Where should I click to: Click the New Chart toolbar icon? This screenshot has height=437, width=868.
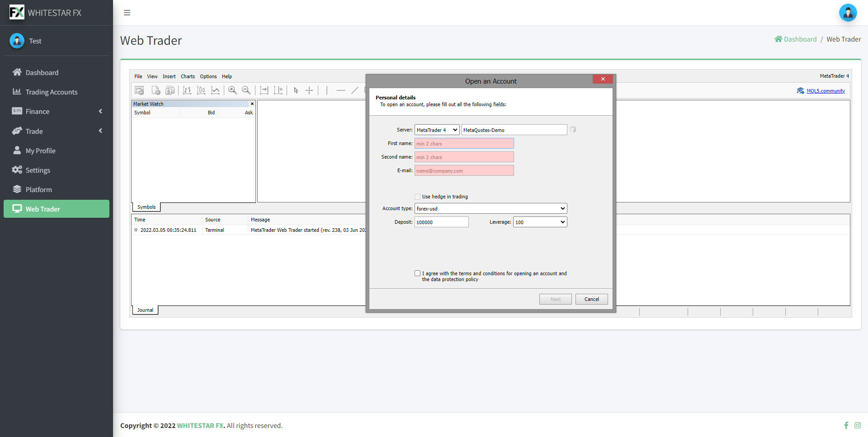139,90
